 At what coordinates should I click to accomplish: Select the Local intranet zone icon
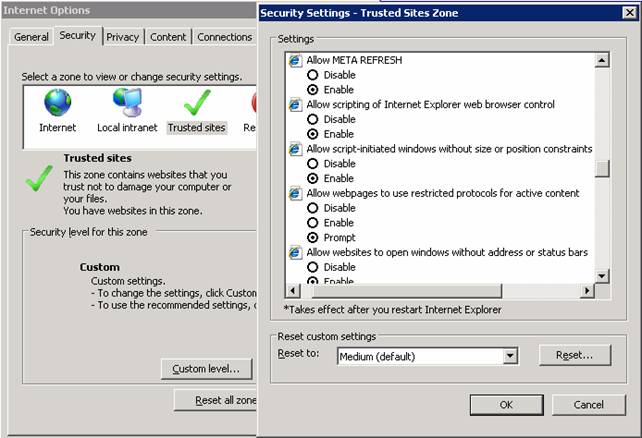point(127,103)
